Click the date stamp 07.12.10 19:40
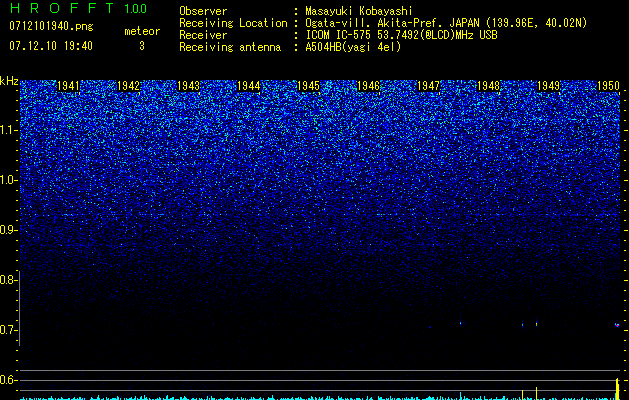This screenshot has width=629, height=400. tap(51, 46)
